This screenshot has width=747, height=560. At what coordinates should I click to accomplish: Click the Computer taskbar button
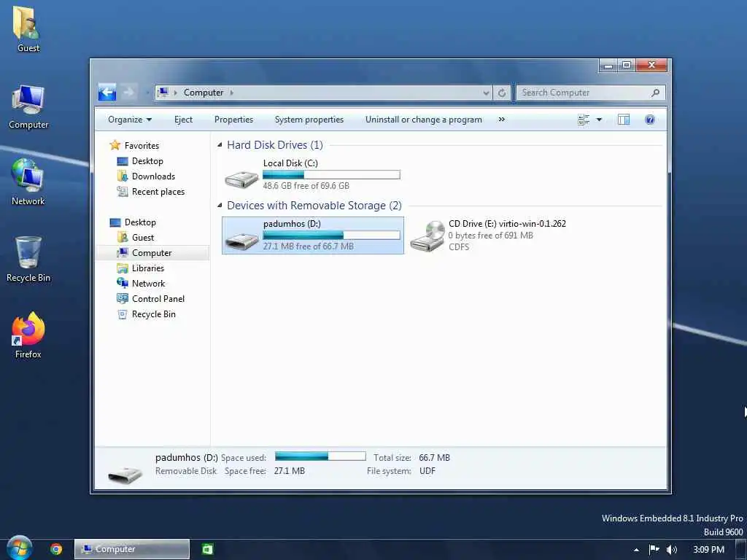point(132,549)
